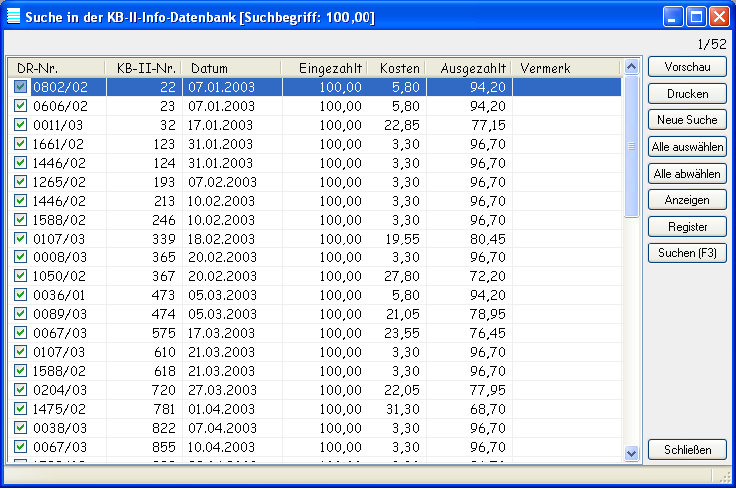The width and height of the screenshot is (736, 489).
Task: Click the scrollbar up arrow
Action: pyautogui.click(x=631, y=68)
